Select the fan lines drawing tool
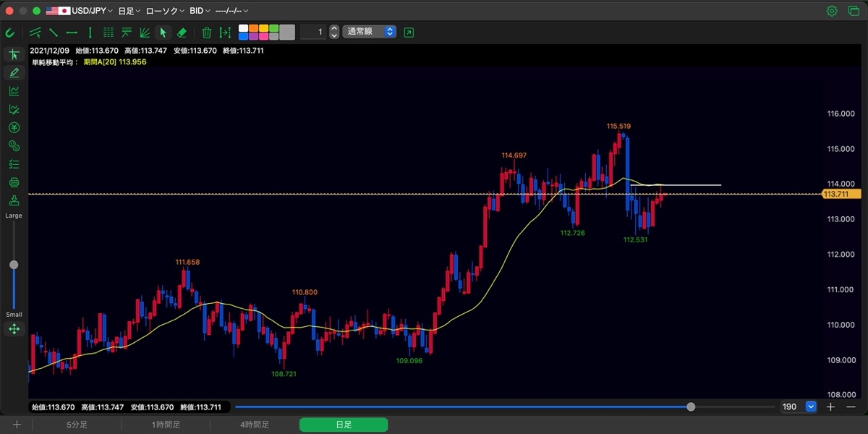The width and height of the screenshot is (868, 434). point(145,33)
